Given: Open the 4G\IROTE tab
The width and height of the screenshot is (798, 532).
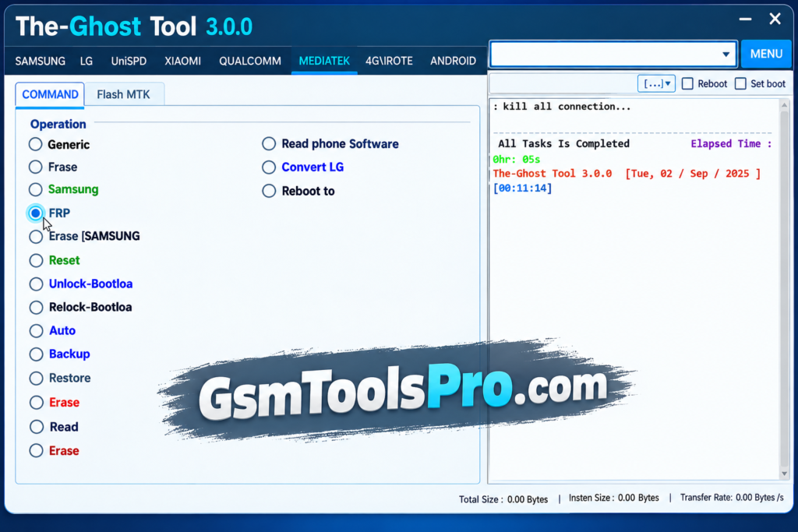Looking at the screenshot, I should point(389,61).
